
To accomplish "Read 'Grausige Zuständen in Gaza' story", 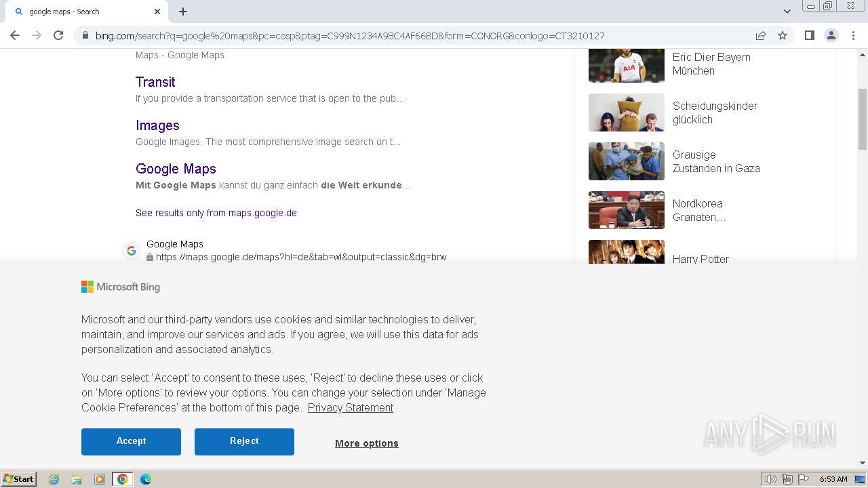I will (716, 161).
